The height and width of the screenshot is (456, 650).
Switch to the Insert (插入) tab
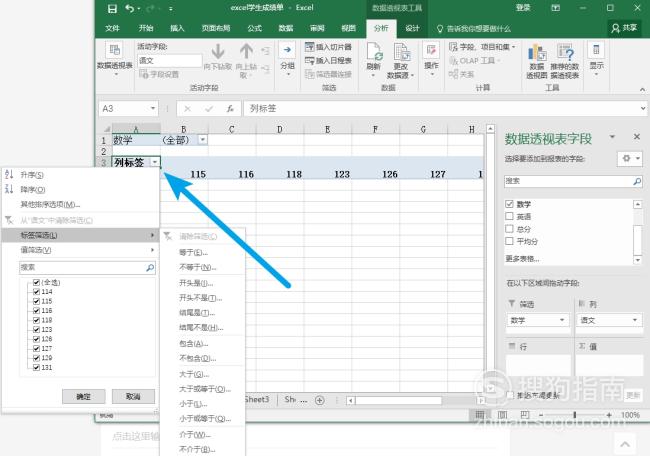[x=177, y=28]
